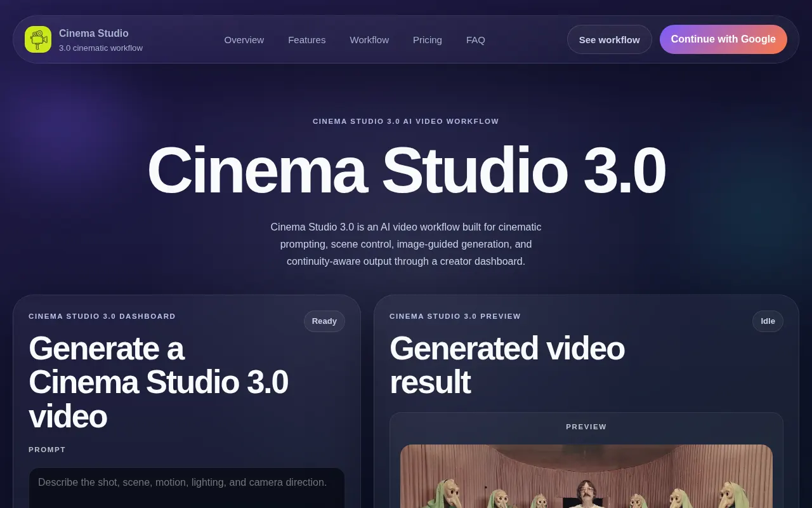Click the CINEMA STUDIO 3.0 AI VIDEO WORKFLOW eyebrow
Viewport: 812px width, 508px height.
[406, 121]
